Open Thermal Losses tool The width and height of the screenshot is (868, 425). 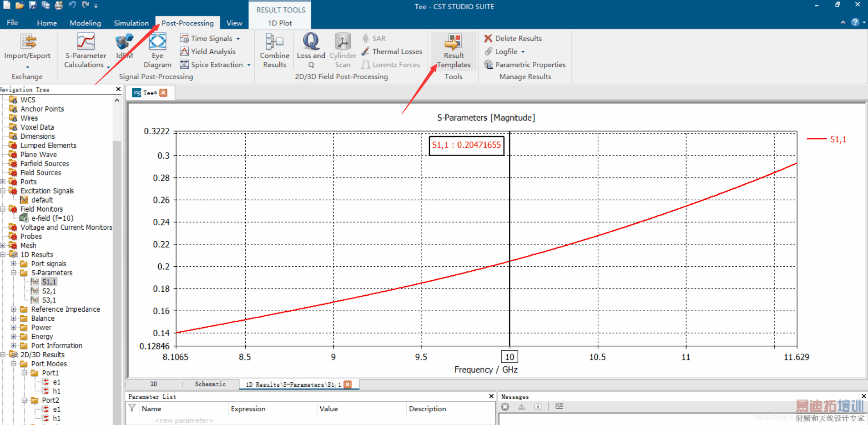tap(392, 51)
